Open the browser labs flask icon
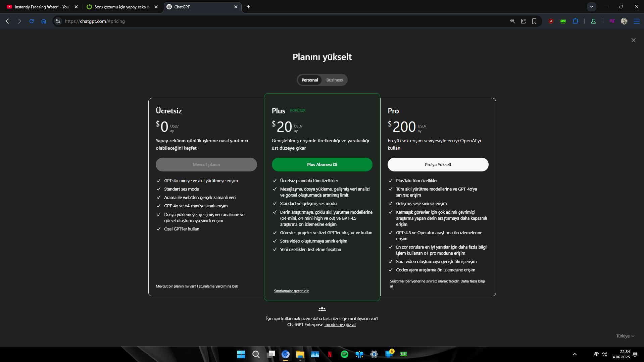This screenshot has width=644, height=362. [593, 21]
